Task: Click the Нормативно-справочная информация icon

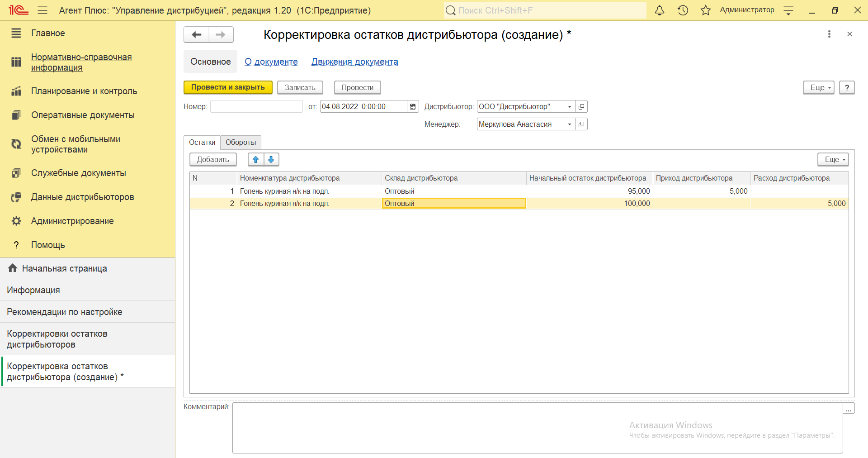Action: [x=16, y=62]
